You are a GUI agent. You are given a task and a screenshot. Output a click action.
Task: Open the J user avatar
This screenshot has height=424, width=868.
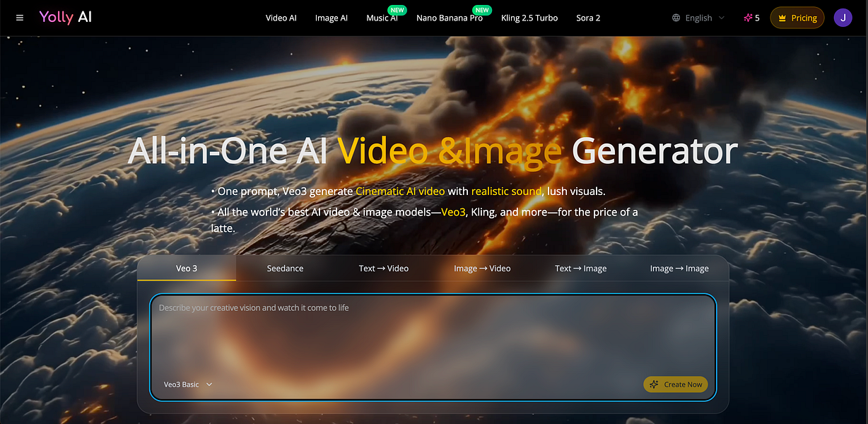click(843, 18)
